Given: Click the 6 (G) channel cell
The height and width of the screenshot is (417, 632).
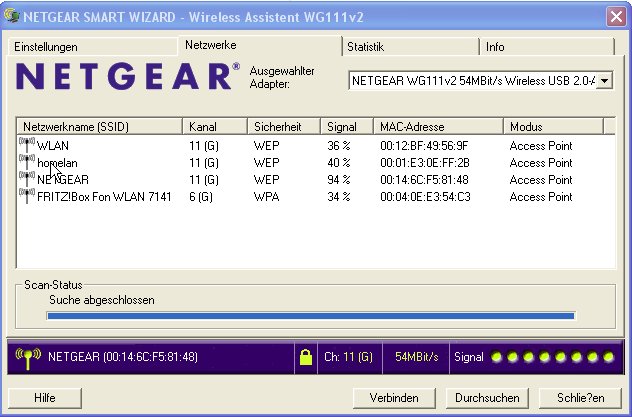Looking at the screenshot, I should point(201,197).
